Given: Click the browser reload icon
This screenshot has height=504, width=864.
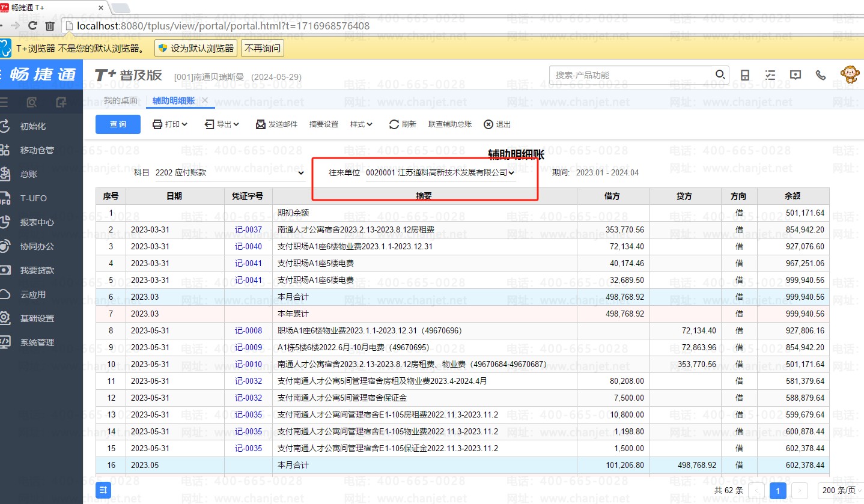Looking at the screenshot, I should pos(33,26).
